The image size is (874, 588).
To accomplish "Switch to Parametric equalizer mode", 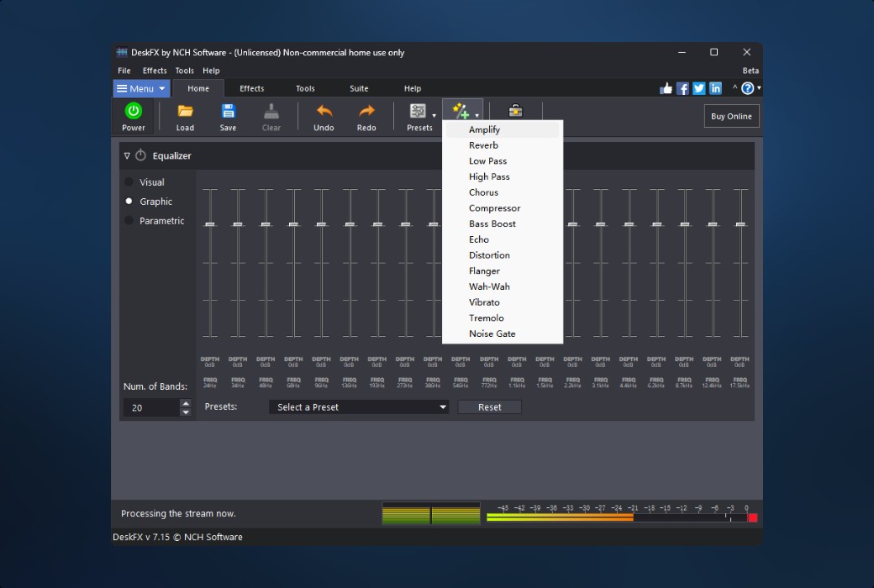I will (129, 220).
